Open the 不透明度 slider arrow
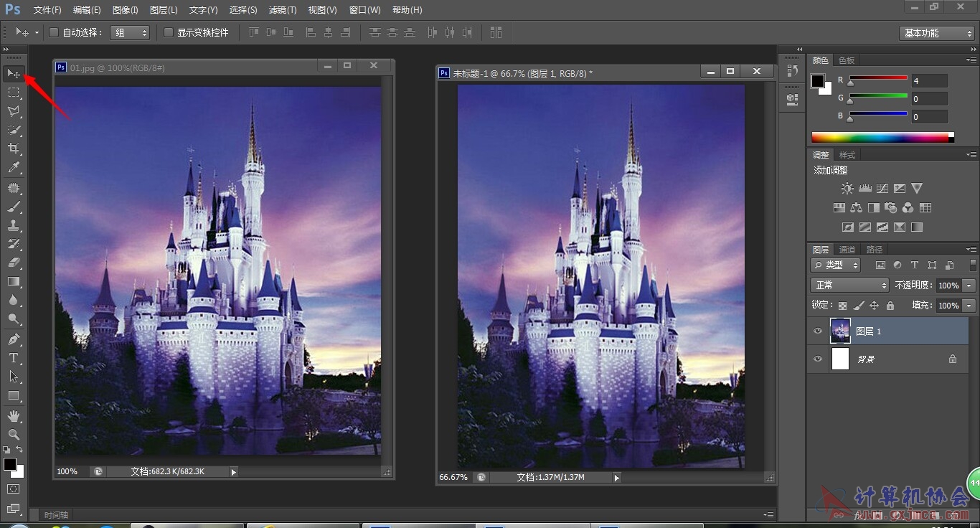Image resolution: width=980 pixels, height=528 pixels. tap(970, 286)
